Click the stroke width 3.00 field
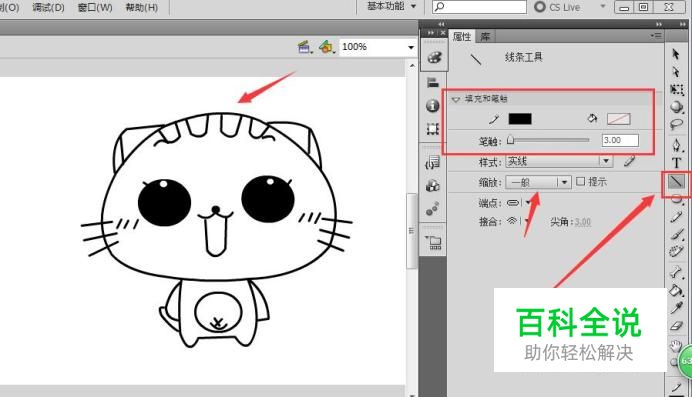This screenshot has height=397, width=692. [x=620, y=140]
